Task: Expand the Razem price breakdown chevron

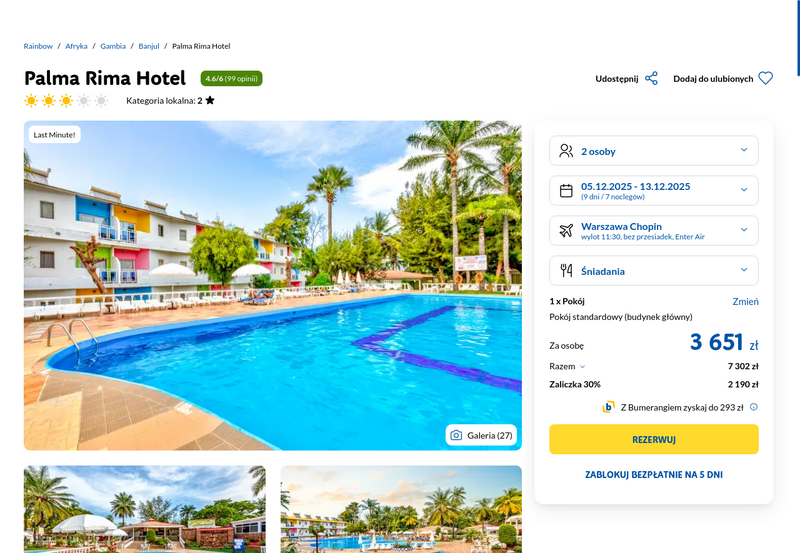Action: [583, 367]
